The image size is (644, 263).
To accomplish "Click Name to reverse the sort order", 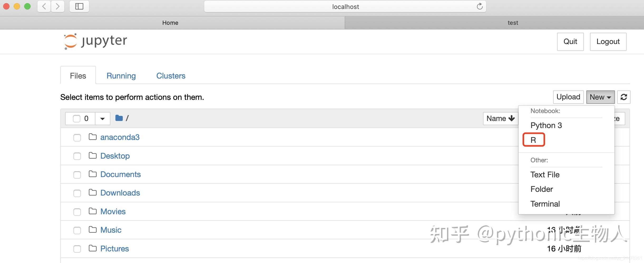I will tap(500, 118).
